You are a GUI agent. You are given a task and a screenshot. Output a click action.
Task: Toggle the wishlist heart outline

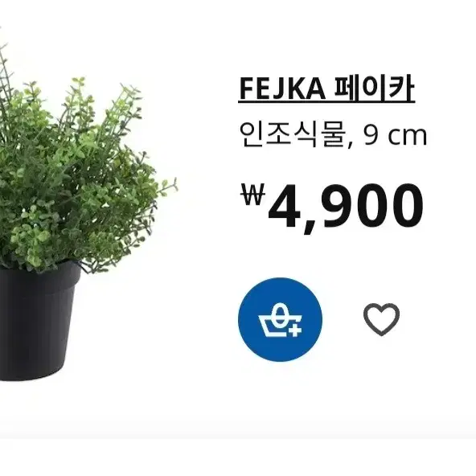point(381,319)
